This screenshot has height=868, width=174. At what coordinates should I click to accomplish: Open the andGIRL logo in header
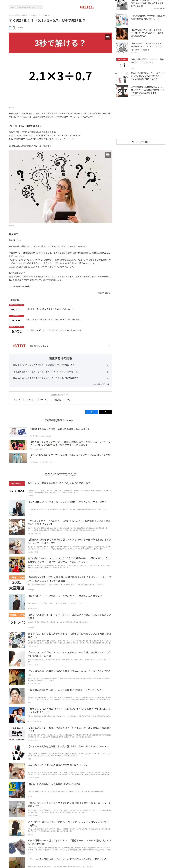pos(87,7)
